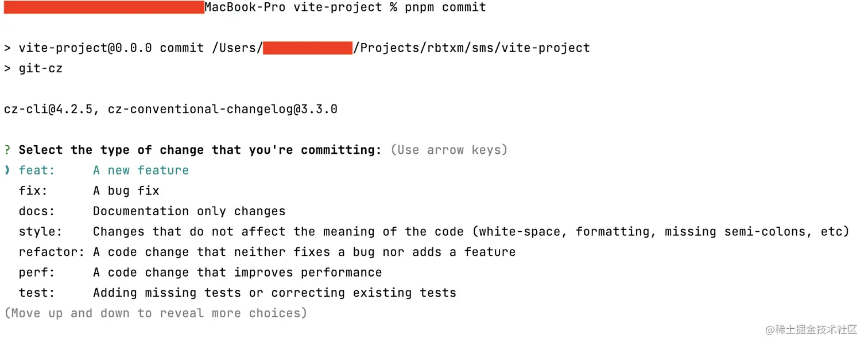Click the selection arrow pointer beside feat
868x346 pixels.
(7, 170)
